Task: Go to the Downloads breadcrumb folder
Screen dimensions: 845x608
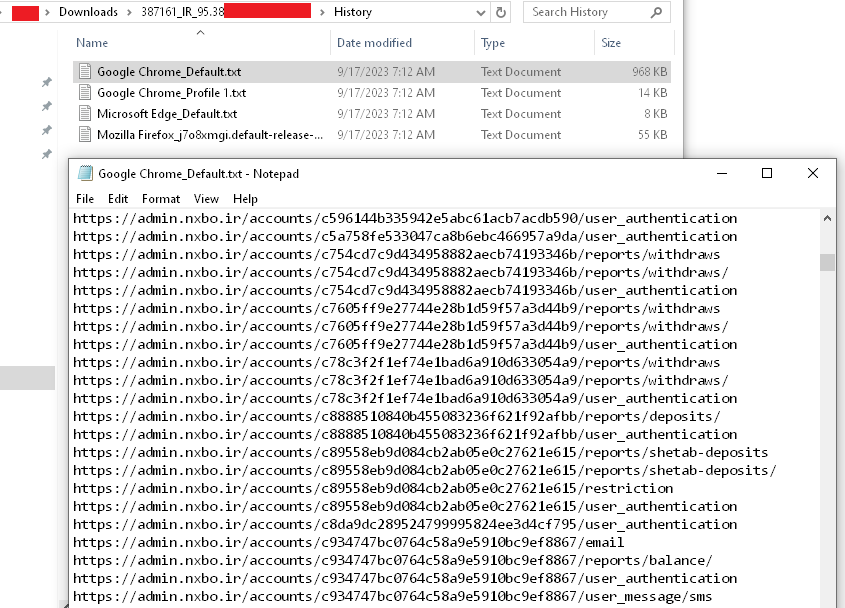Action: pos(88,12)
